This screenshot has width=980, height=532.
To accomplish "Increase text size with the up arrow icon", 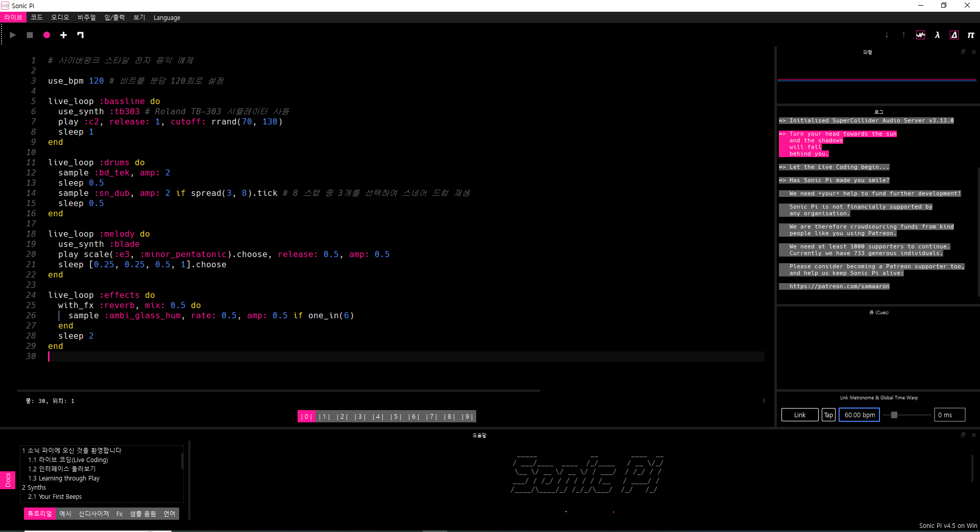I will coord(903,35).
